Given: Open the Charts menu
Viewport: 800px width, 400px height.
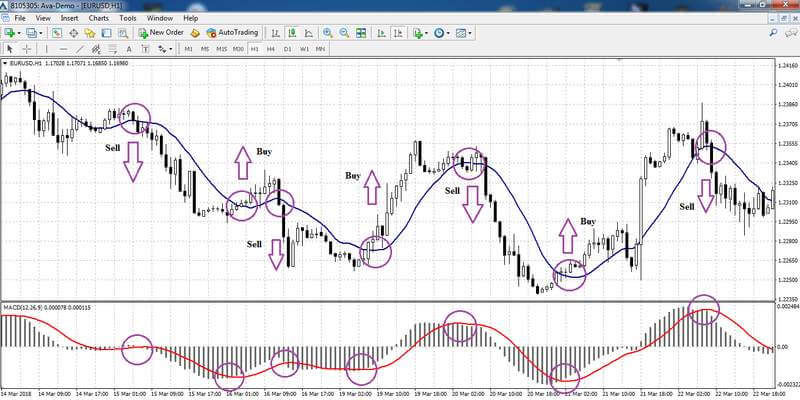Looking at the screenshot, I should pyautogui.click(x=98, y=18).
